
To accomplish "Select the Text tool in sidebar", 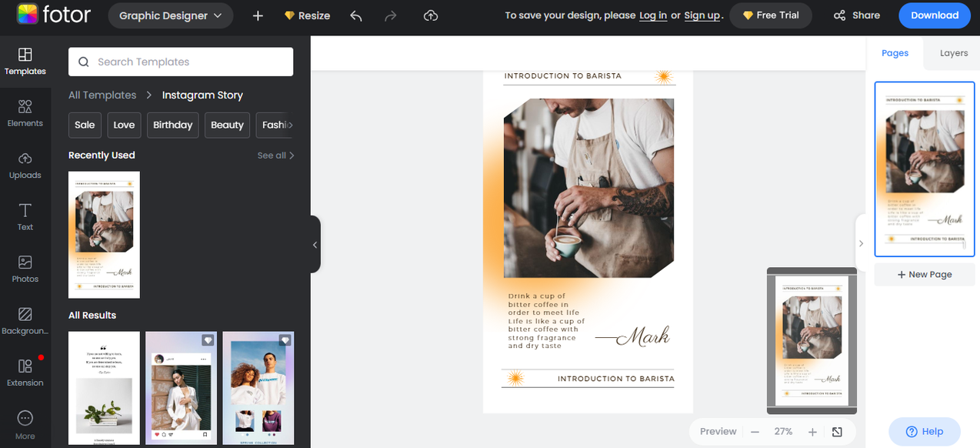I will tap(25, 217).
